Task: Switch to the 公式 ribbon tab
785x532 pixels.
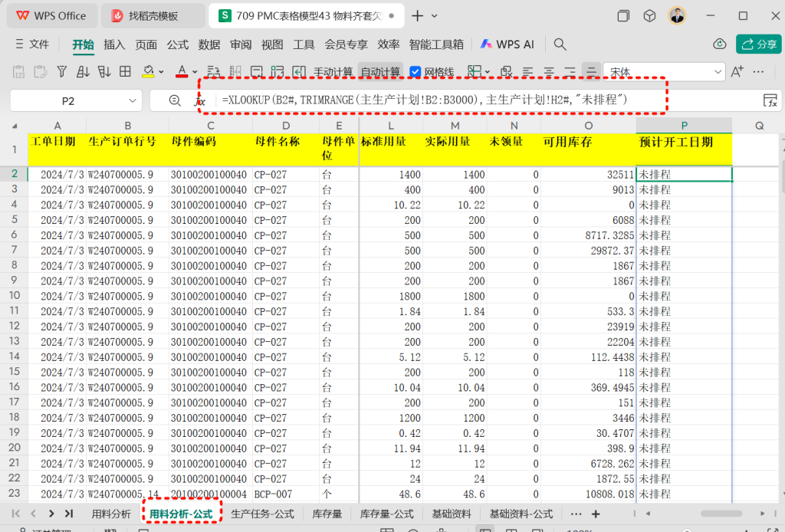Action: 178,44
